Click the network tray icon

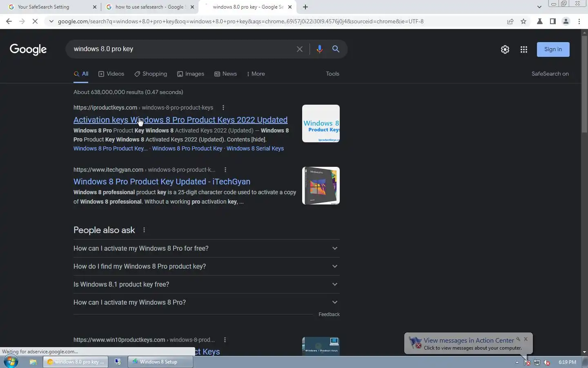pos(537,362)
